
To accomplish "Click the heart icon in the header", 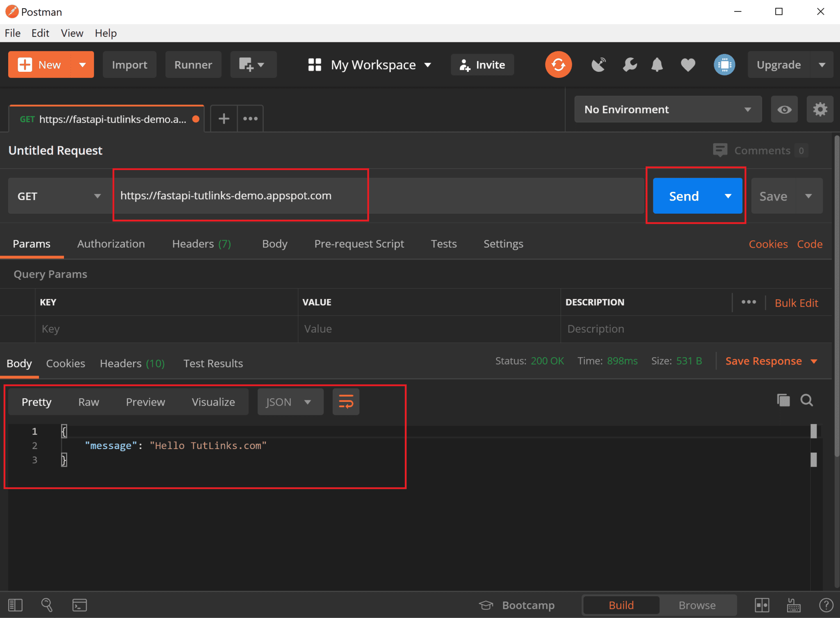I will [688, 65].
